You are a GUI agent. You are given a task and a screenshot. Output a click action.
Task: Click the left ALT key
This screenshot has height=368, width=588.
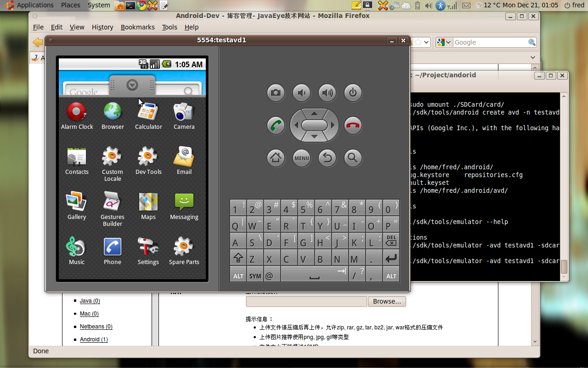(238, 275)
